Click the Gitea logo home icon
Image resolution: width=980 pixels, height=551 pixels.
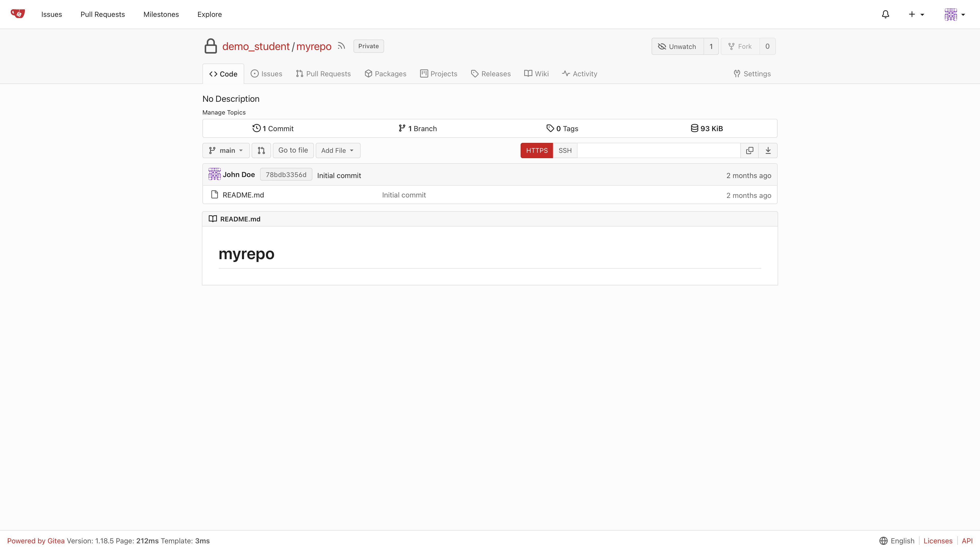18,14
